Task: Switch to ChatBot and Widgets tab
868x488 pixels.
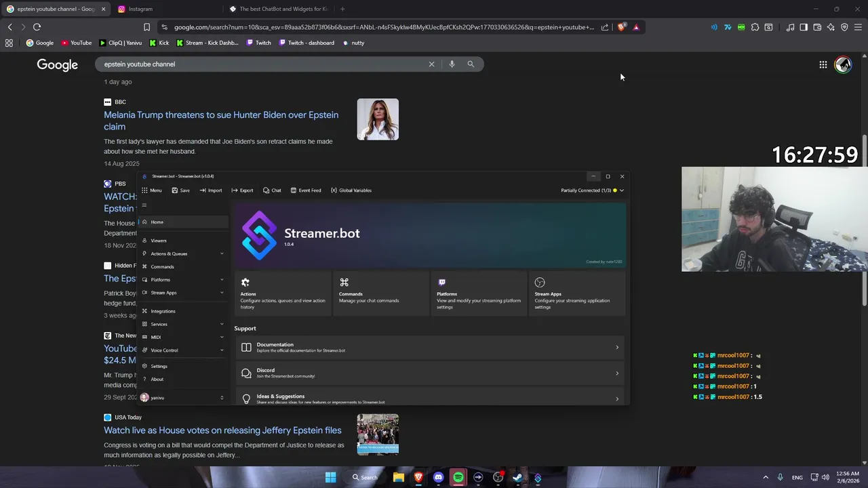Action: point(278,9)
